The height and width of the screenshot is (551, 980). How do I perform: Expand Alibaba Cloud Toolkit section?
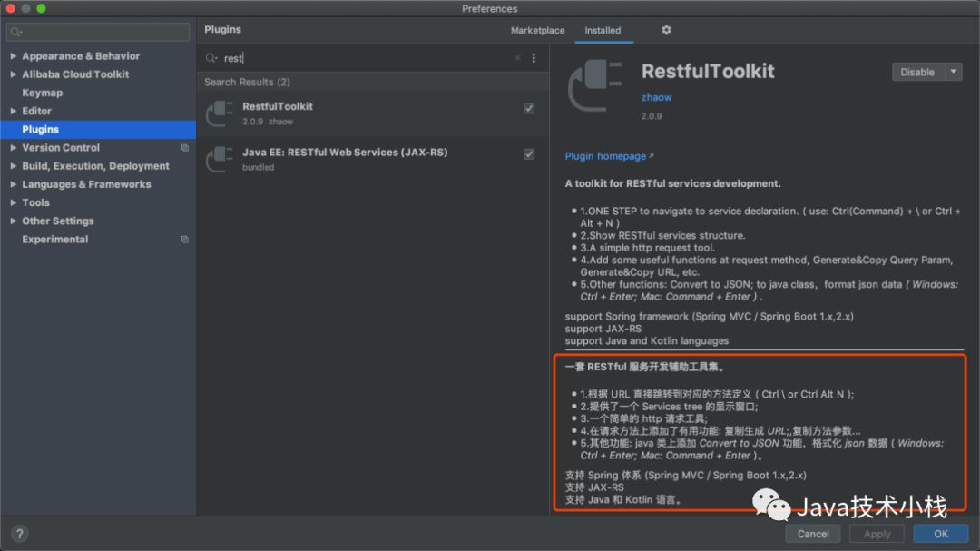13,74
